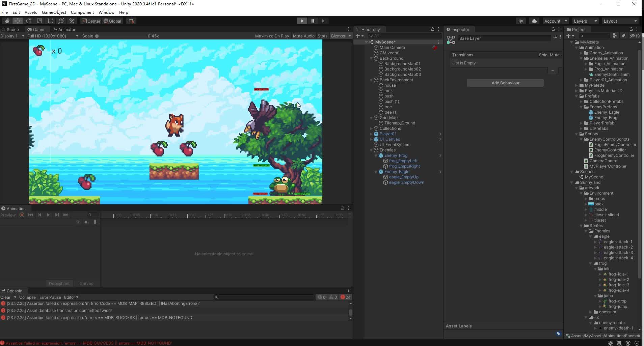Viewport: 644px width, 346px height.
Task: Open the Layout dropdown
Action: pyautogui.click(x=620, y=21)
